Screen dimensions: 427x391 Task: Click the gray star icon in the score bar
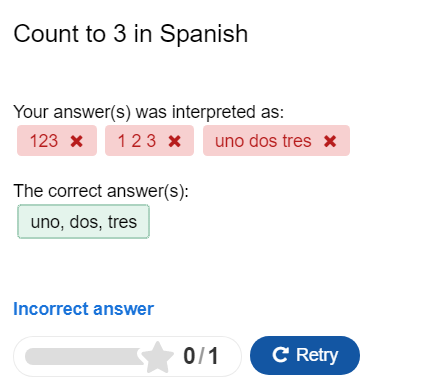click(157, 357)
